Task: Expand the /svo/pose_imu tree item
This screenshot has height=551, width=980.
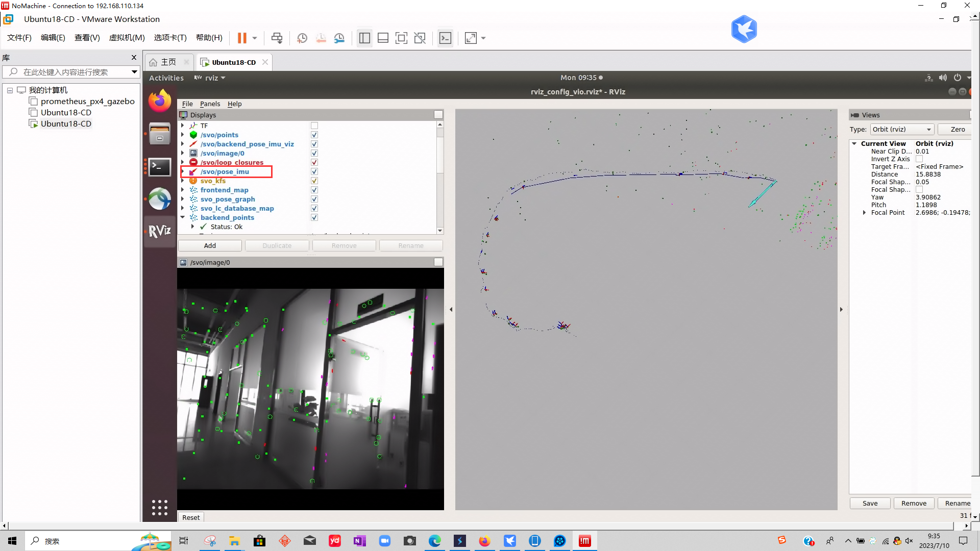Action: coord(183,171)
